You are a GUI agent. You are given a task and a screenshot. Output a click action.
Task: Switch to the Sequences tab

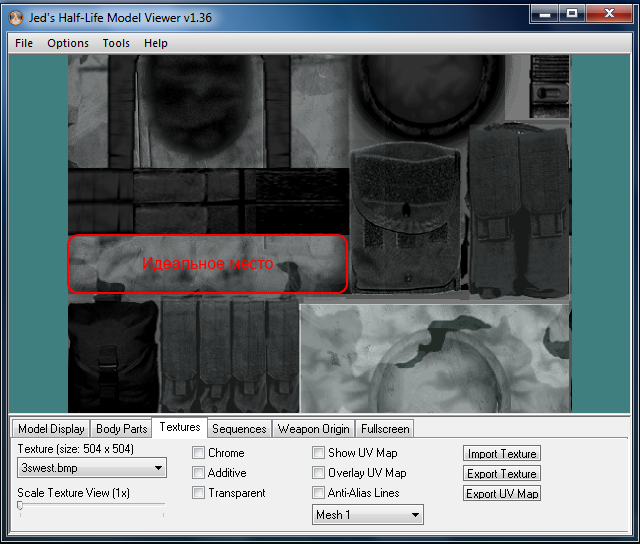[239, 429]
